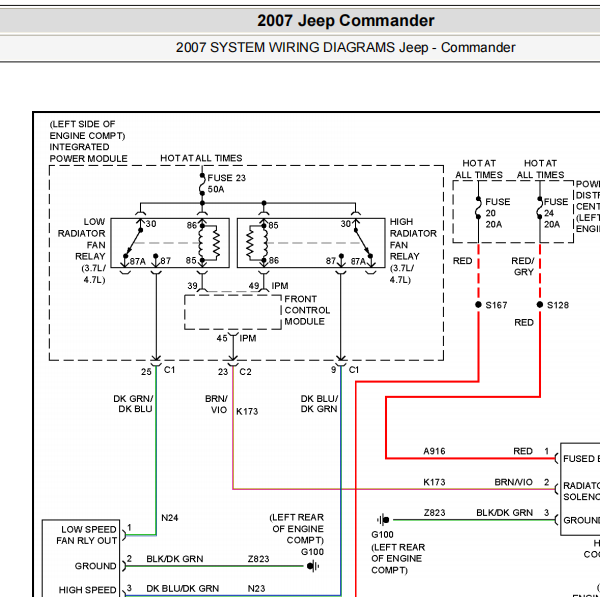Click the '45 IPM' connector label
The image size is (600, 597).
pyautogui.click(x=236, y=338)
